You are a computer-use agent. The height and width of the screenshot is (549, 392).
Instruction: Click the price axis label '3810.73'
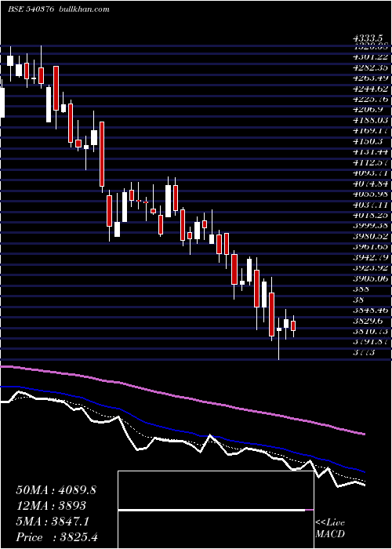click(370, 332)
